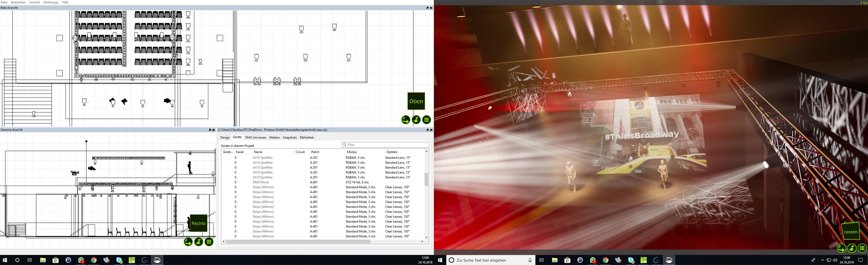This screenshot has height=265, width=868.
Task: Open the Werkzeuge menu
Action: [51, 2]
